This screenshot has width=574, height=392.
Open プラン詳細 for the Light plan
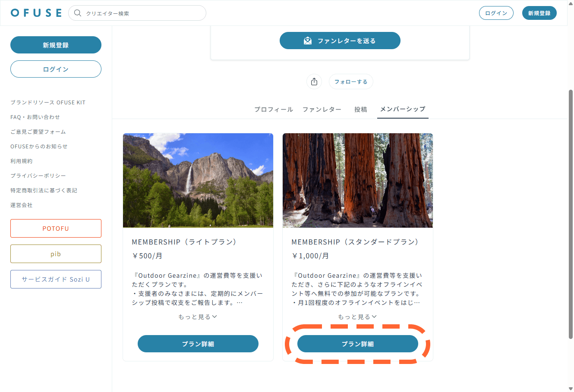(198, 344)
